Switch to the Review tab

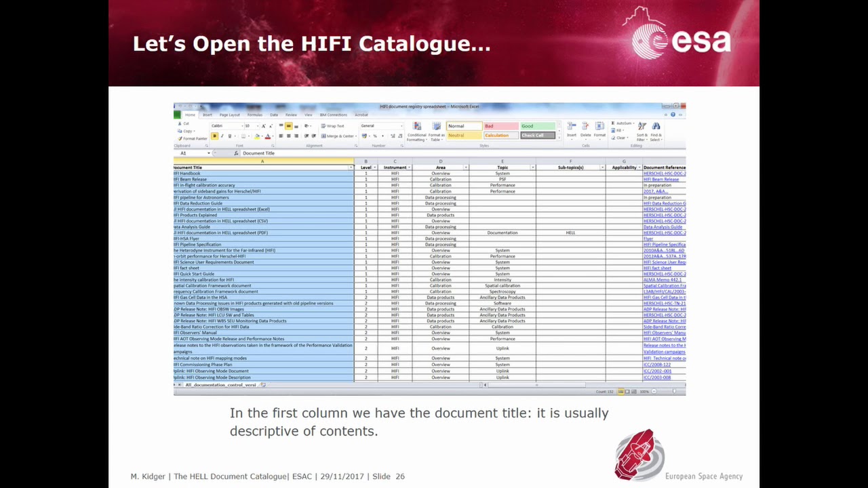[x=291, y=115]
